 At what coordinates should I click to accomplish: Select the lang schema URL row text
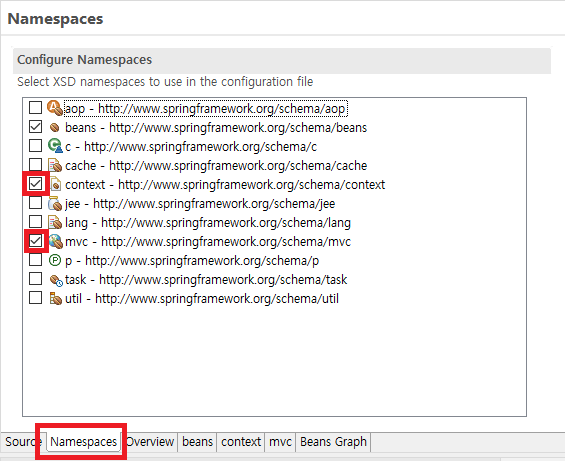coord(208,222)
